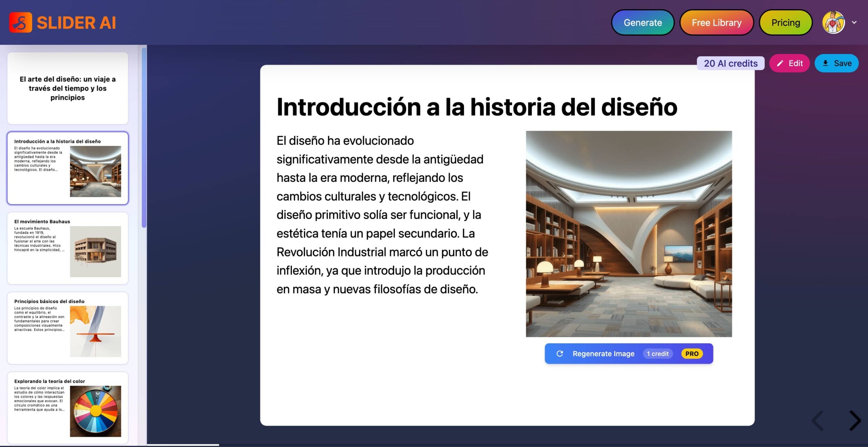
Task: Open the Free Library page
Action: pyautogui.click(x=716, y=23)
